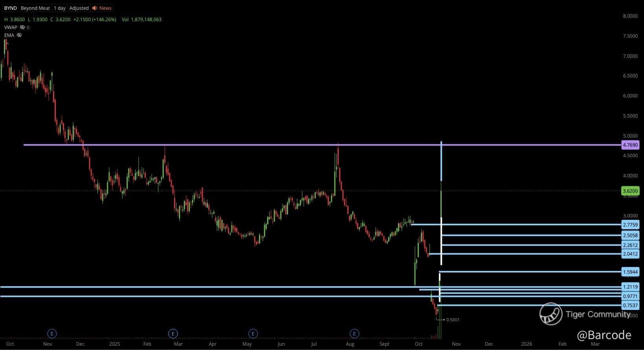Image resolution: width=644 pixels, height=350 pixels.
Task: Click the 2026 label on time axis
Action: coord(527,344)
